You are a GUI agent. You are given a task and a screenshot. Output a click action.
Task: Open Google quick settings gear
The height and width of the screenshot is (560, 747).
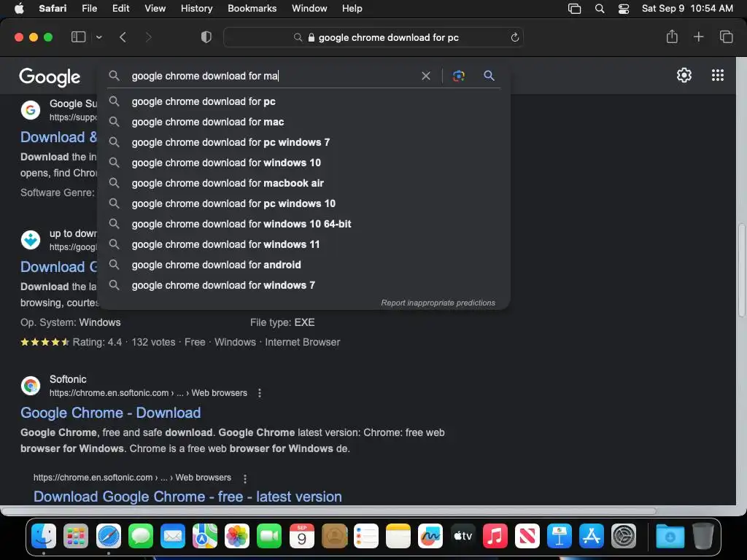pyautogui.click(x=684, y=75)
